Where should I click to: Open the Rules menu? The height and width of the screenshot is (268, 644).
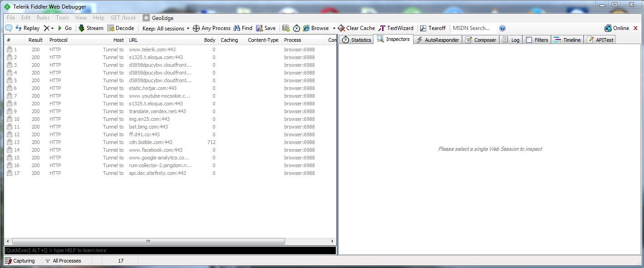tap(43, 18)
